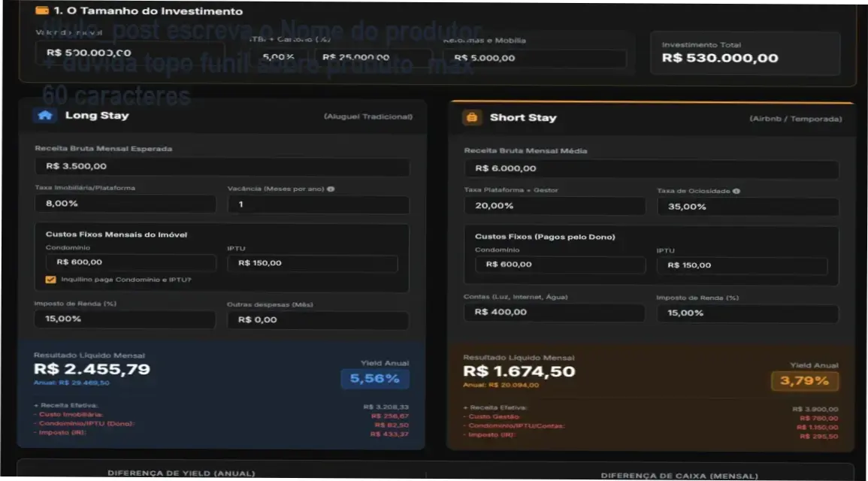Viewport: 868px width, 481px height.
Task: Edit Long Stay gross revenue R$ 3.500,00
Action: 222,166
